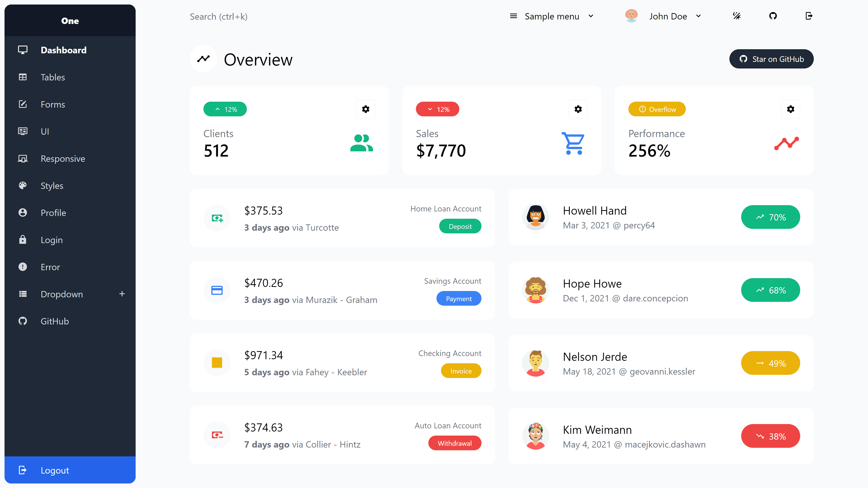Click the 70% progress badge for Howell Hand
This screenshot has width=868, height=488.
(771, 217)
